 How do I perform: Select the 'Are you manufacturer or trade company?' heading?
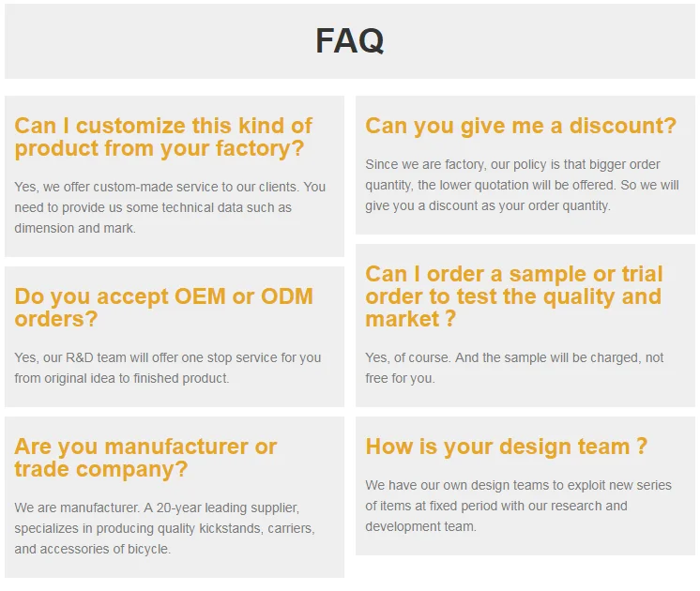pyautogui.click(x=145, y=458)
